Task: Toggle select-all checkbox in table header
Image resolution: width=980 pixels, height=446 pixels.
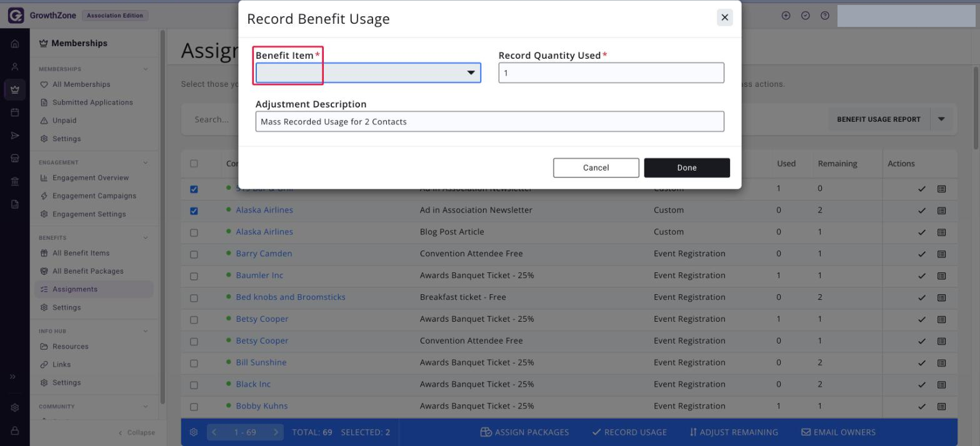Action: tap(194, 164)
